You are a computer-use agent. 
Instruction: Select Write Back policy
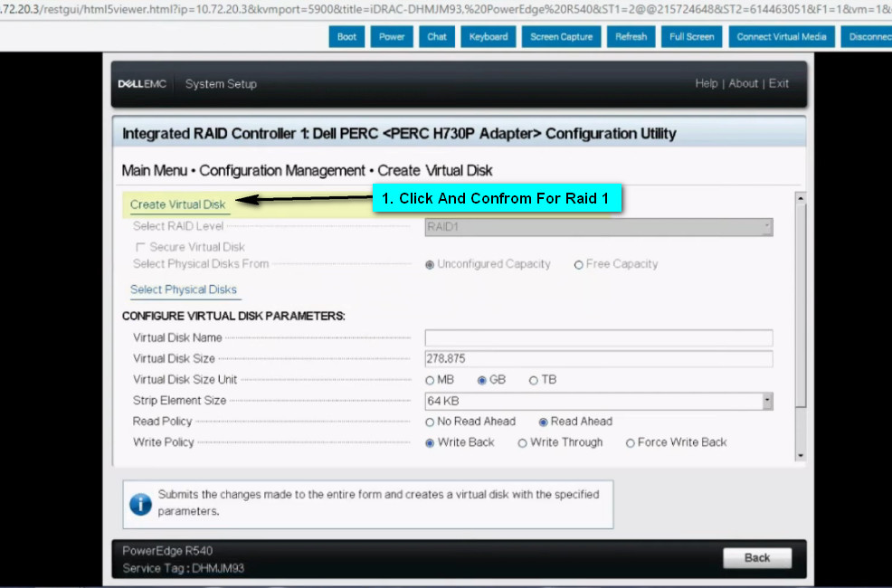coord(430,443)
